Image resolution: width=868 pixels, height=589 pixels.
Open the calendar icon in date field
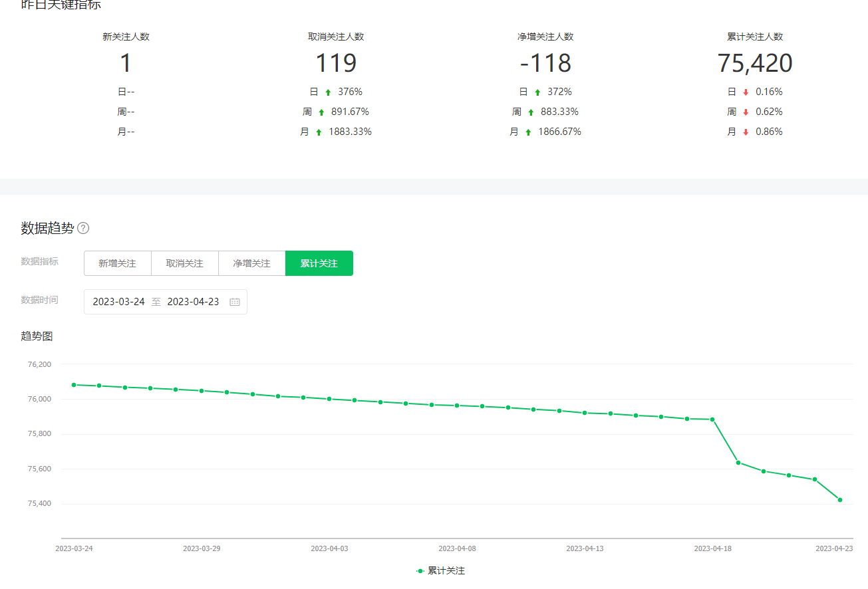click(x=235, y=302)
